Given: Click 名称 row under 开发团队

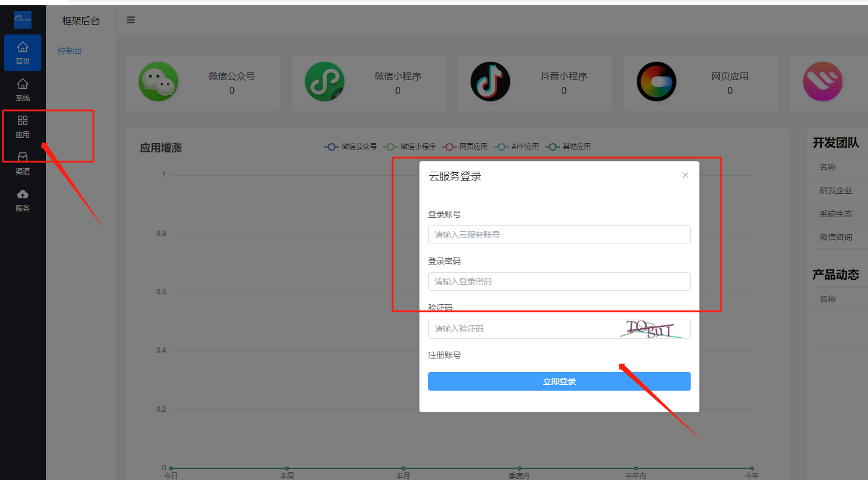Looking at the screenshot, I should click(x=840, y=167).
